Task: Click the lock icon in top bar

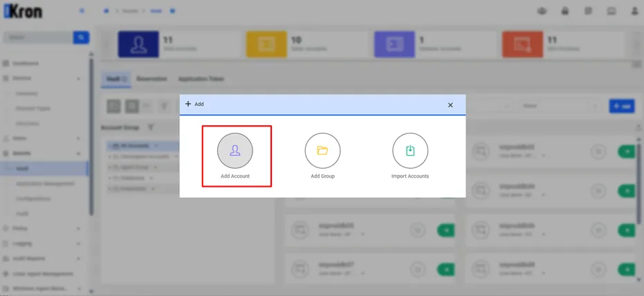Action: [565, 12]
